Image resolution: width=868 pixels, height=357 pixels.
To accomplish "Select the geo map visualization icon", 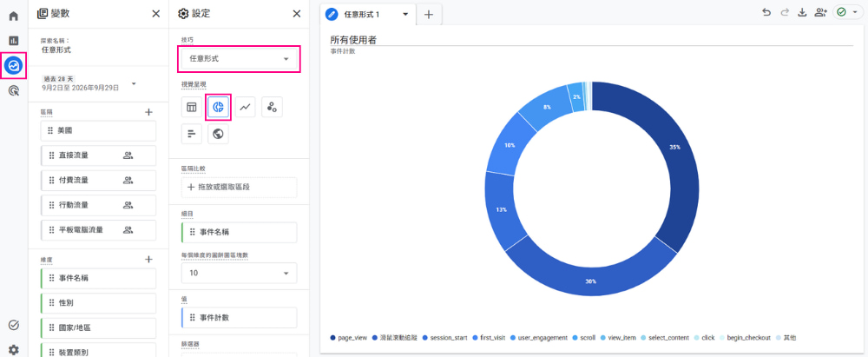I will [x=218, y=134].
